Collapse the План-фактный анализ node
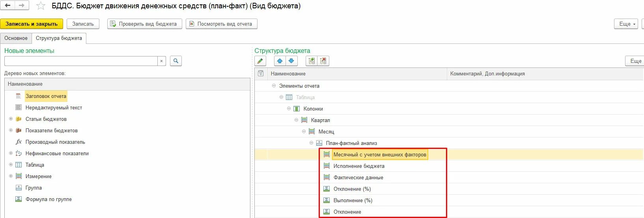Screen dimensions: 644x218 click(311, 143)
